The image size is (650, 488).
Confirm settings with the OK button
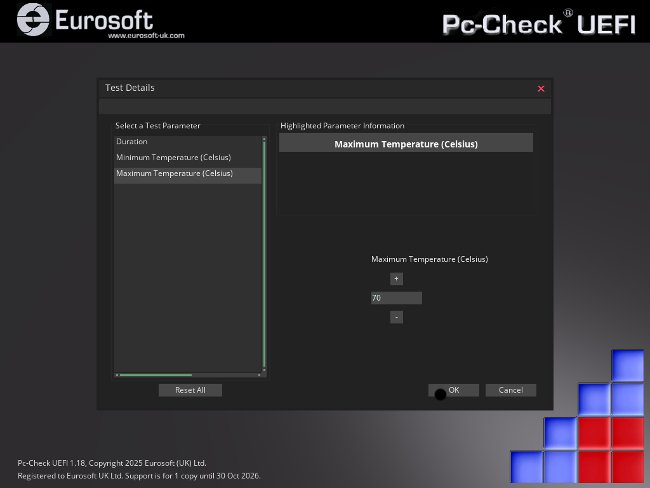tap(453, 390)
